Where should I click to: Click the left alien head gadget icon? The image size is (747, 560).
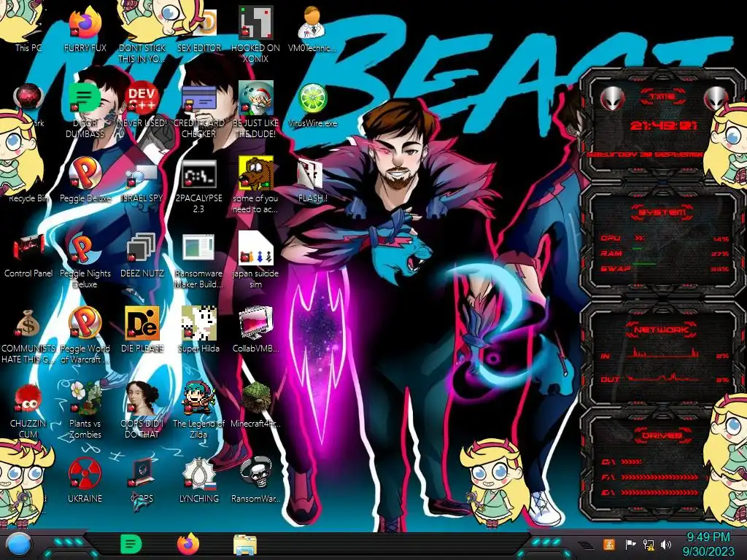[613, 98]
